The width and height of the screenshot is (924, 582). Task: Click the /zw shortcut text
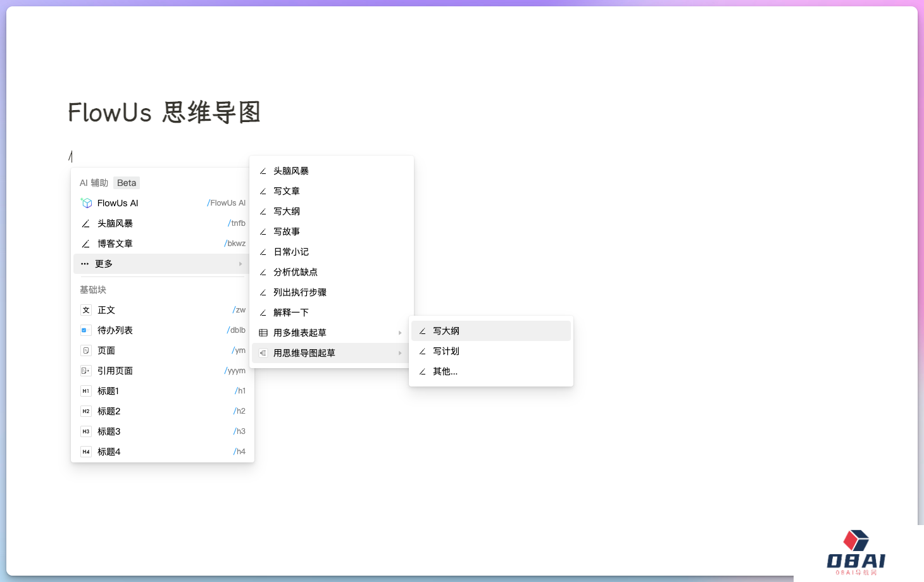click(239, 310)
